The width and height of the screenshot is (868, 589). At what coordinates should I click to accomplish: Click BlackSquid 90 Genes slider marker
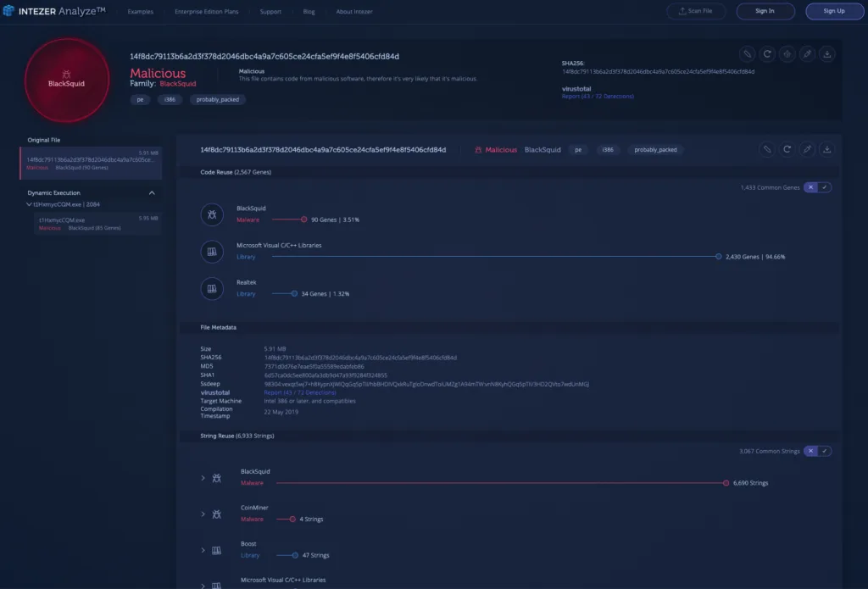click(304, 219)
